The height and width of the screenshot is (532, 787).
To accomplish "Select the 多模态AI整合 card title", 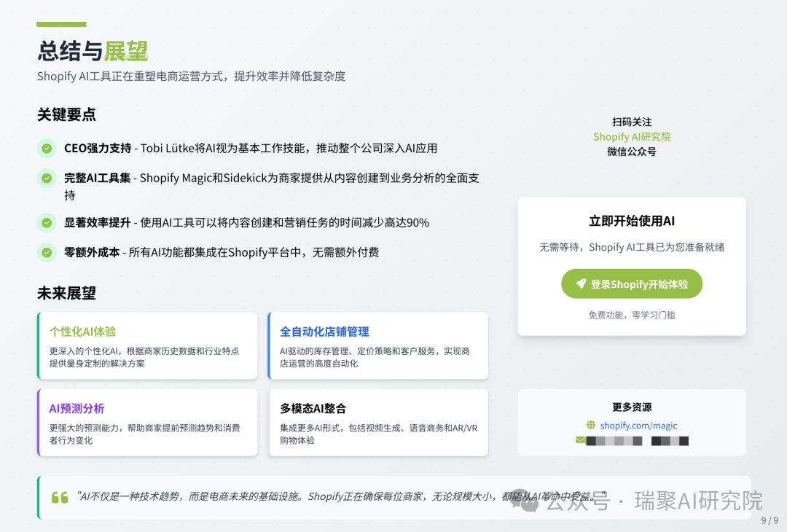I will tap(313, 409).
